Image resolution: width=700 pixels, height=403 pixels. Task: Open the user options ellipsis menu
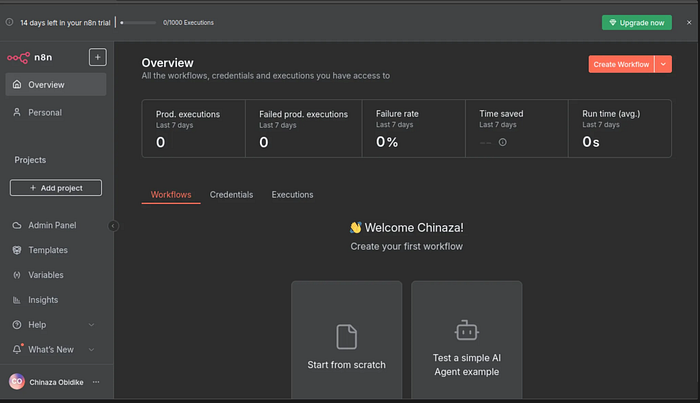pos(96,382)
